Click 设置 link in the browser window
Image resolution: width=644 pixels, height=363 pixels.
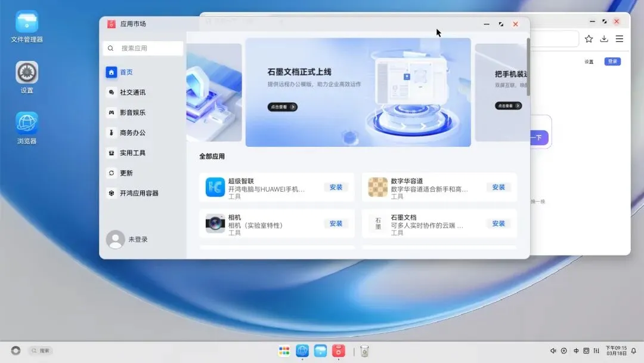pyautogui.click(x=589, y=61)
